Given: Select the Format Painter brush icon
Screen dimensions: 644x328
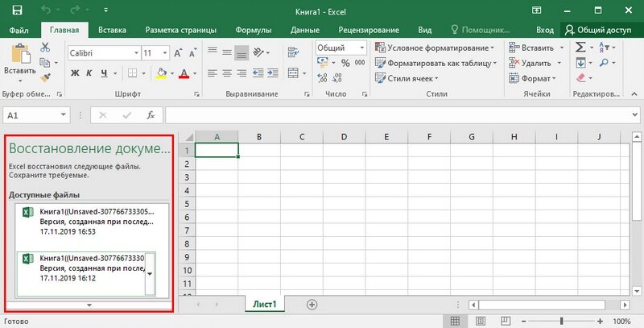Looking at the screenshot, I should point(45,77).
